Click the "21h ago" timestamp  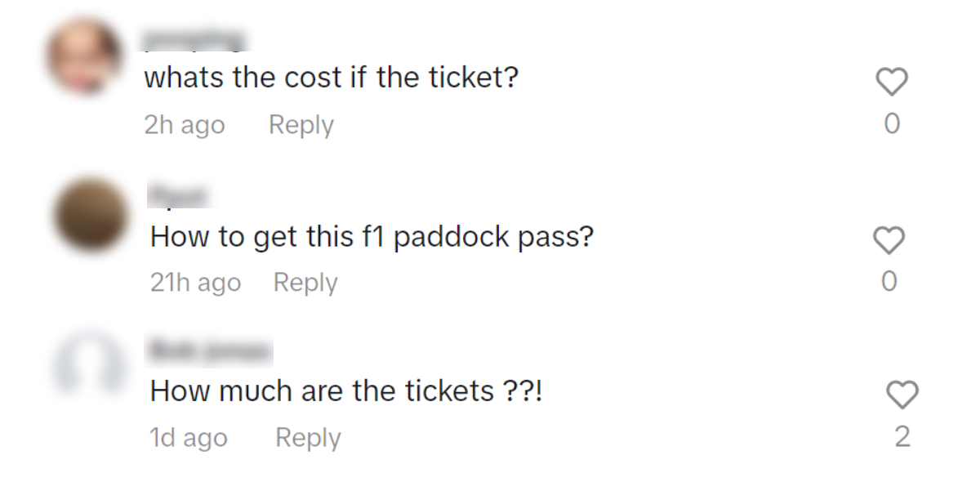pos(196,283)
